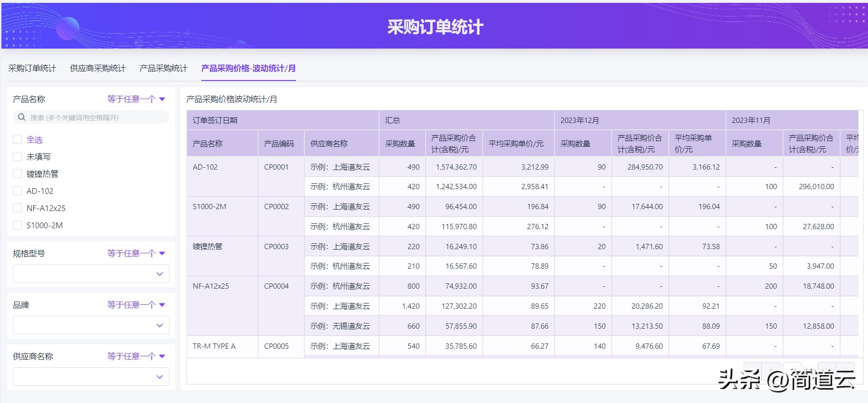Viewport: 868px width, 403px height.
Task: Click the December average price 3,166.12
Action: click(x=706, y=167)
